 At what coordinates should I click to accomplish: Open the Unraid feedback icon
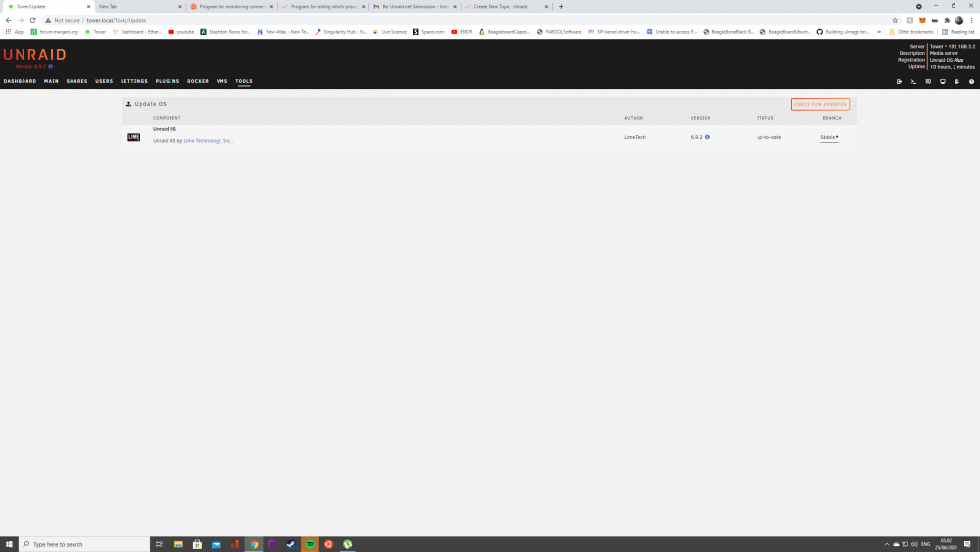928,82
